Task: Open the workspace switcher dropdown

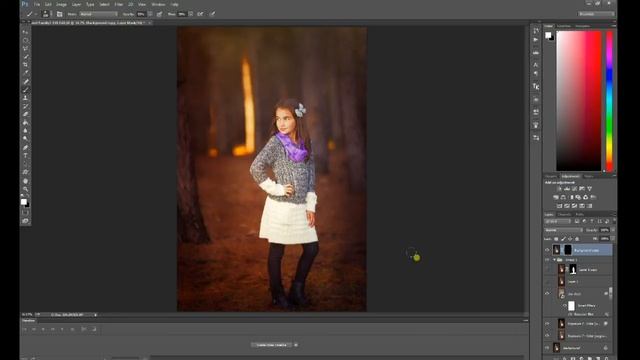Action: [x=596, y=14]
